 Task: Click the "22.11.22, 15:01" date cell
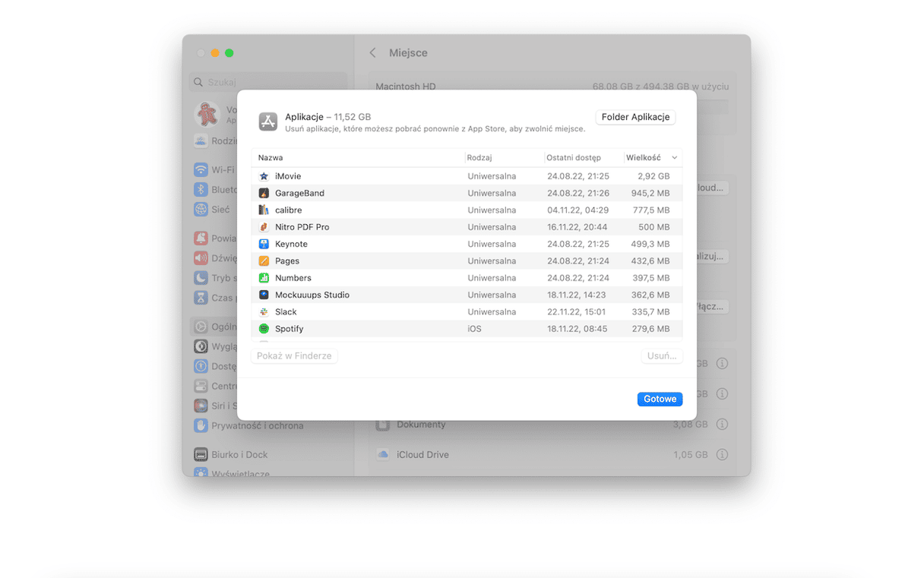[578, 312]
